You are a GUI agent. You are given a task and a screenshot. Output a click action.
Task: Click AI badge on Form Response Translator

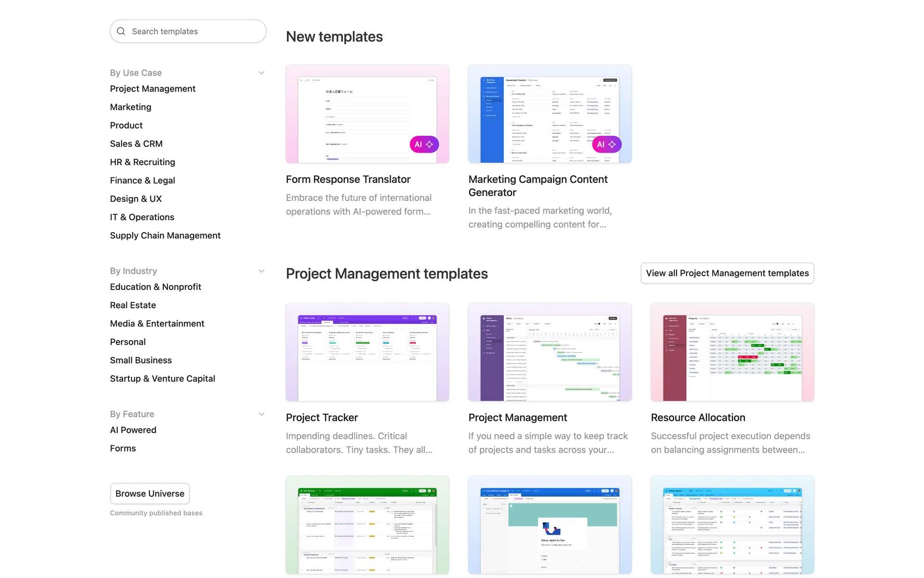tap(424, 144)
